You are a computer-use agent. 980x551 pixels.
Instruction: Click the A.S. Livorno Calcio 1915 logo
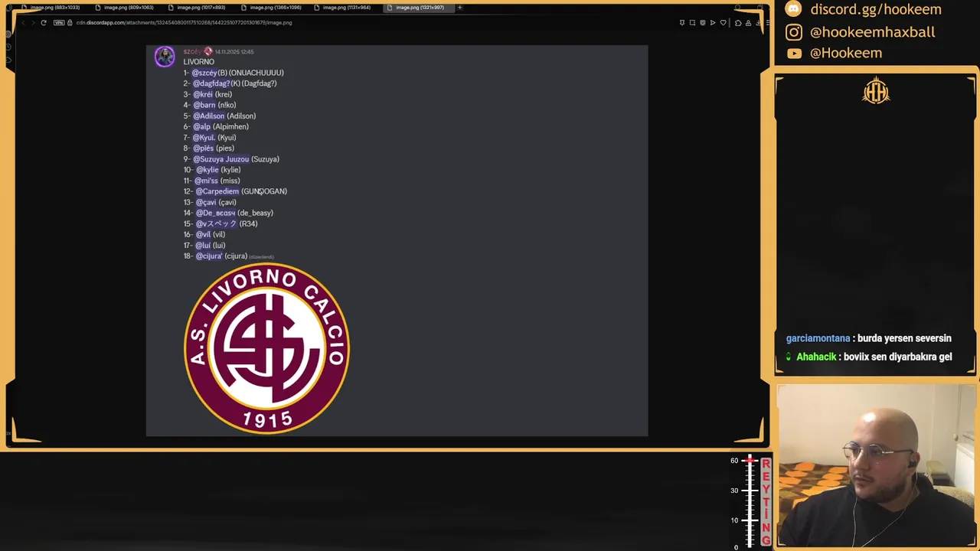click(x=266, y=348)
